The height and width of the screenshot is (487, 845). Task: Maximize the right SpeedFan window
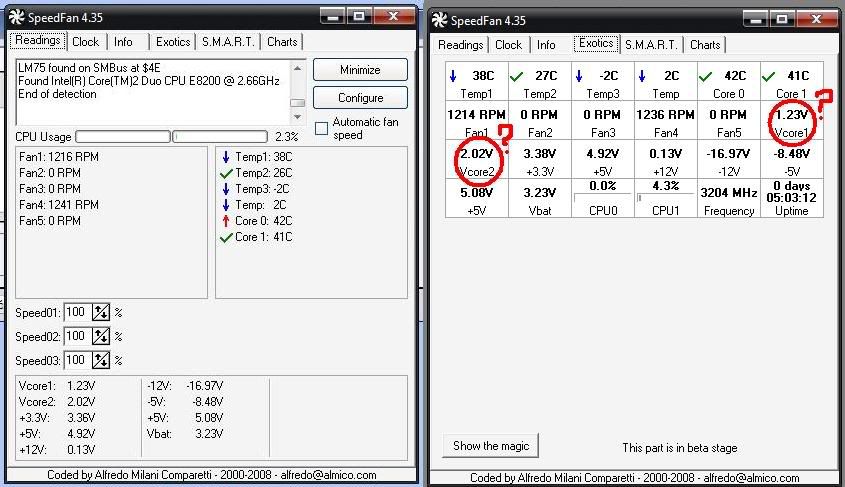[781, 19]
